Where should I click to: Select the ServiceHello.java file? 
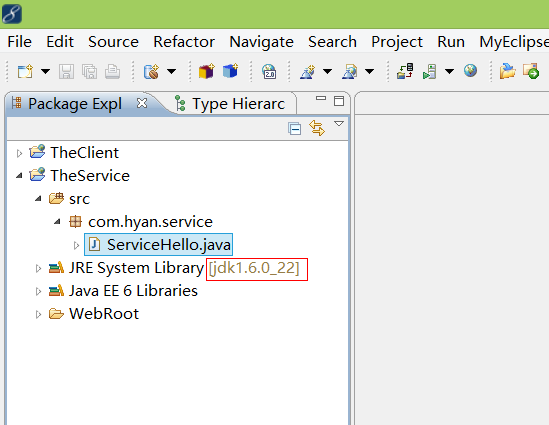pos(168,245)
